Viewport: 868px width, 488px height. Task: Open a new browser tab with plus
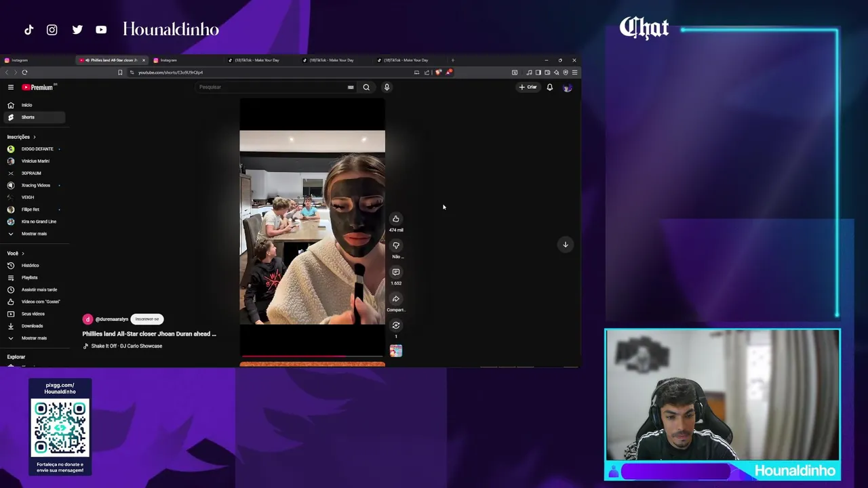tap(453, 60)
